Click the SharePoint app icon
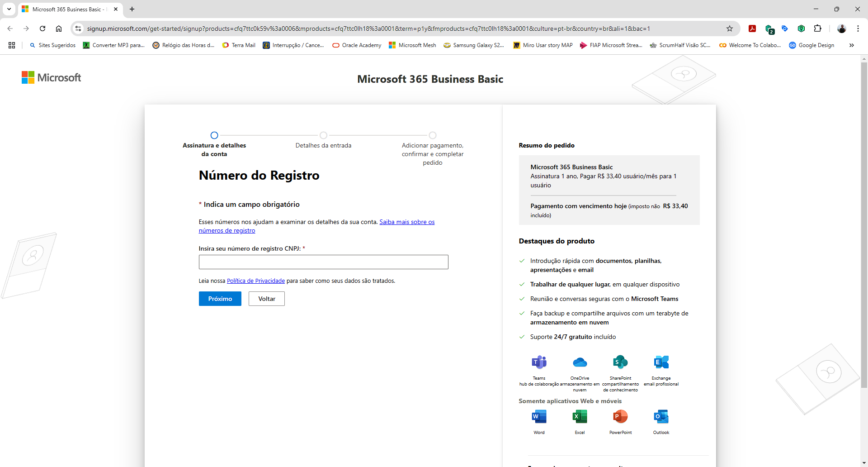 [620, 362]
